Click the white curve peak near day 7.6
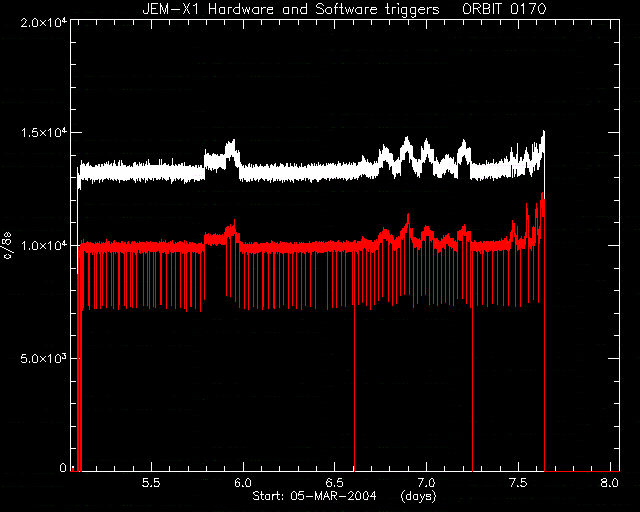640x512 pixels. [543, 135]
